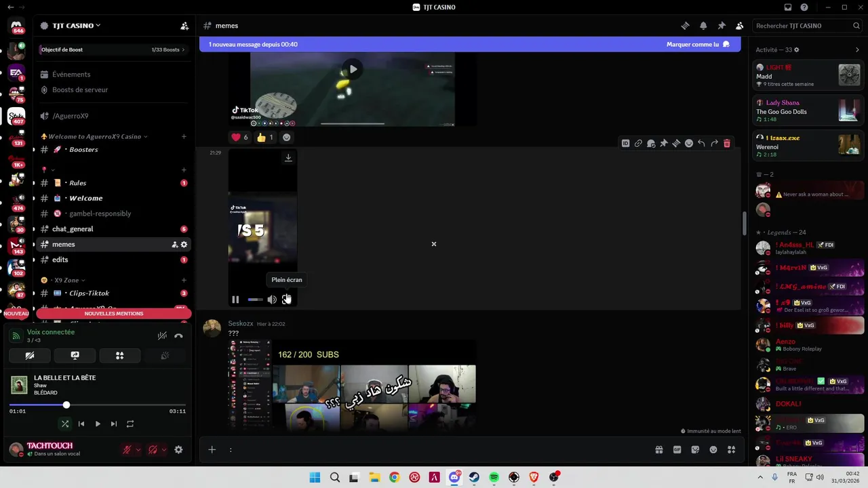Jump to NOUVELLES MENTIONS
The height and width of the screenshot is (488, 868).
(x=113, y=314)
